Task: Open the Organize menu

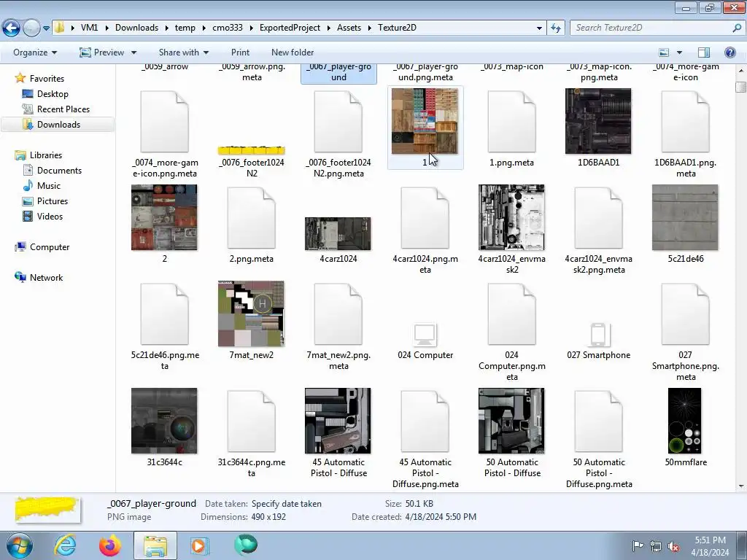Action: (x=35, y=52)
